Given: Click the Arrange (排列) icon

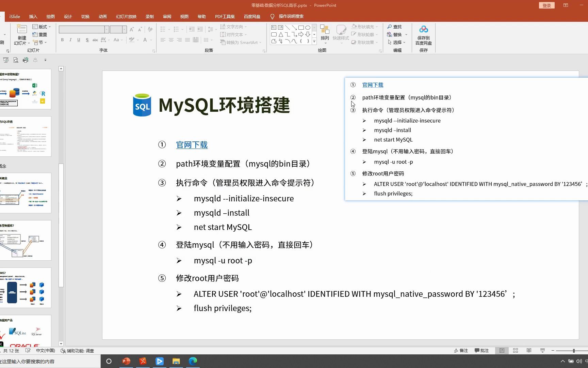Looking at the screenshot, I should coord(325,29).
